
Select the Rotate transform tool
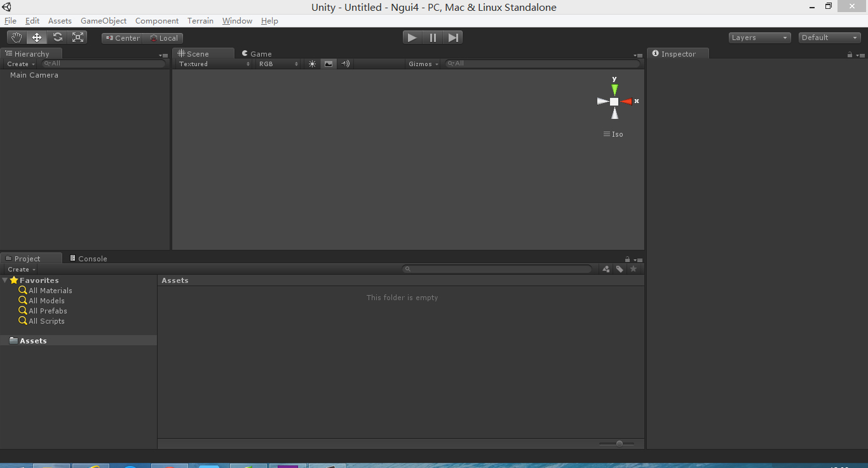pyautogui.click(x=57, y=38)
